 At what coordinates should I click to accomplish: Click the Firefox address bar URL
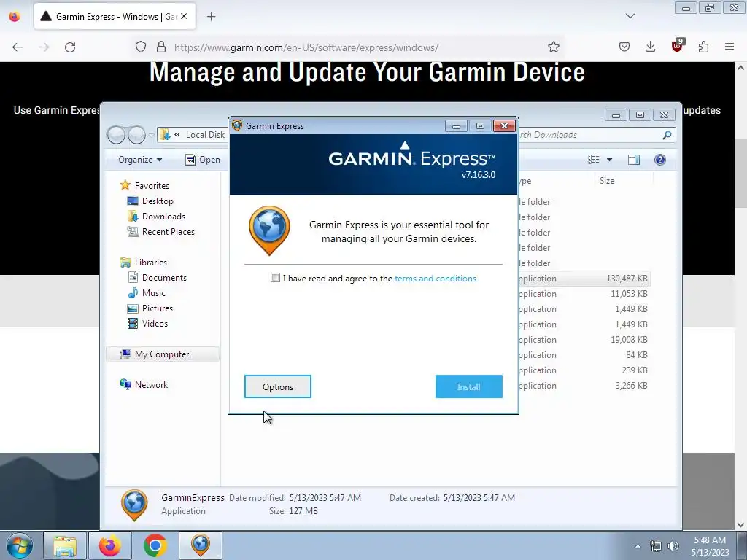306,47
